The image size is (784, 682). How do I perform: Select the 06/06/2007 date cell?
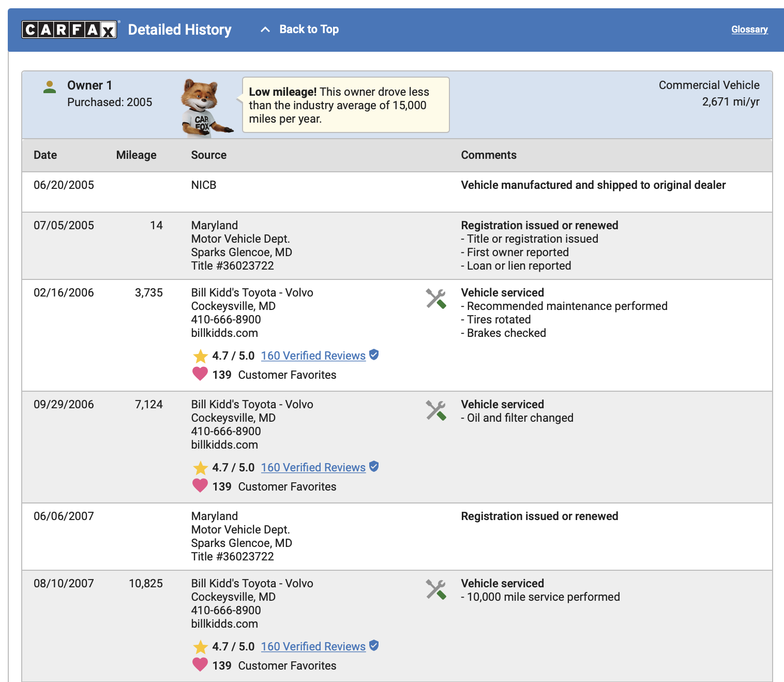64,516
